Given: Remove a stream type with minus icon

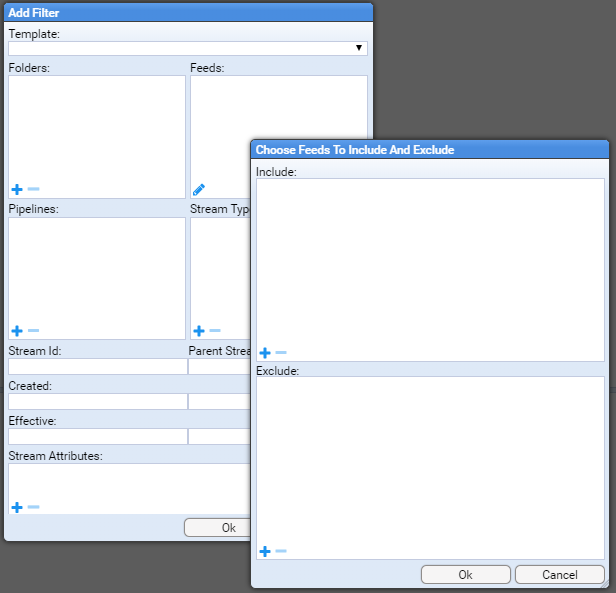Looking at the screenshot, I should [215, 331].
